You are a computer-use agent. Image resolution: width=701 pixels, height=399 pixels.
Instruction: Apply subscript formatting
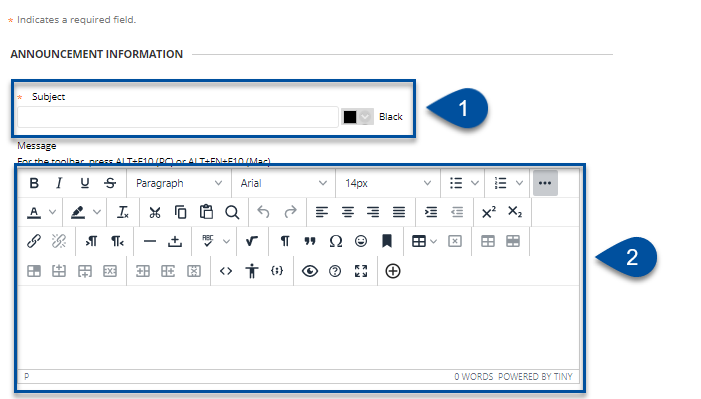[515, 212]
